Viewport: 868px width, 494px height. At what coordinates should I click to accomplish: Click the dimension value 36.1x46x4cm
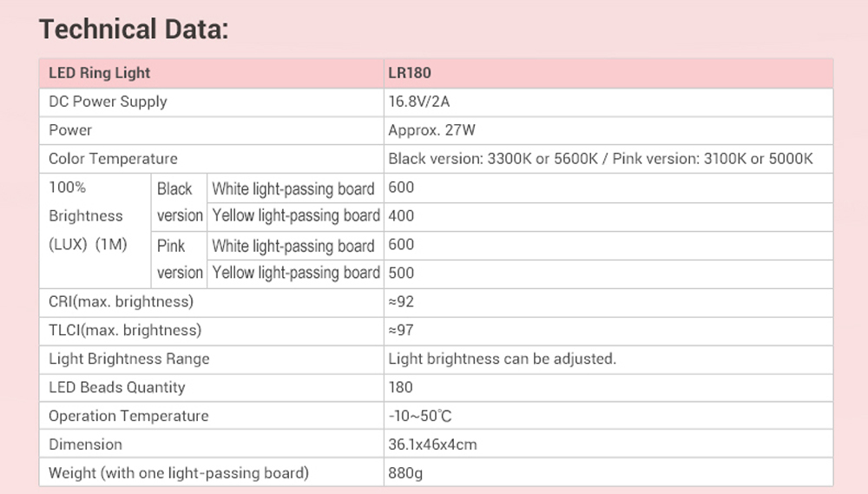click(x=432, y=445)
